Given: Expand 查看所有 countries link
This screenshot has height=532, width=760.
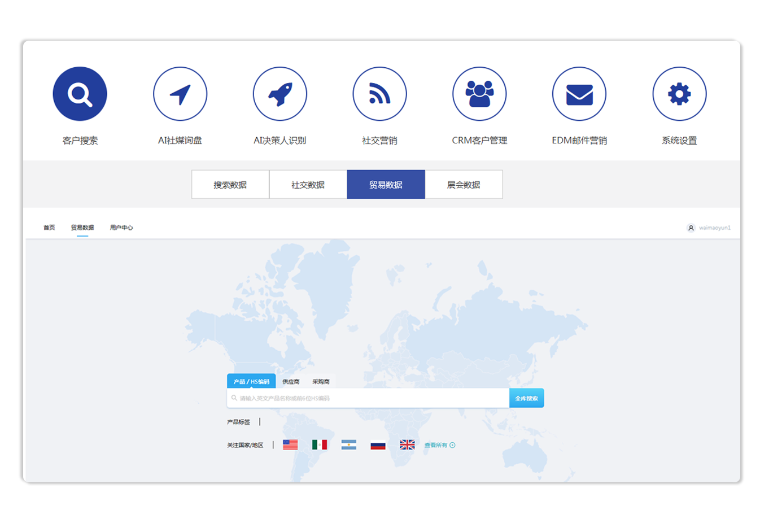Looking at the screenshot, I should click(440, 445).
